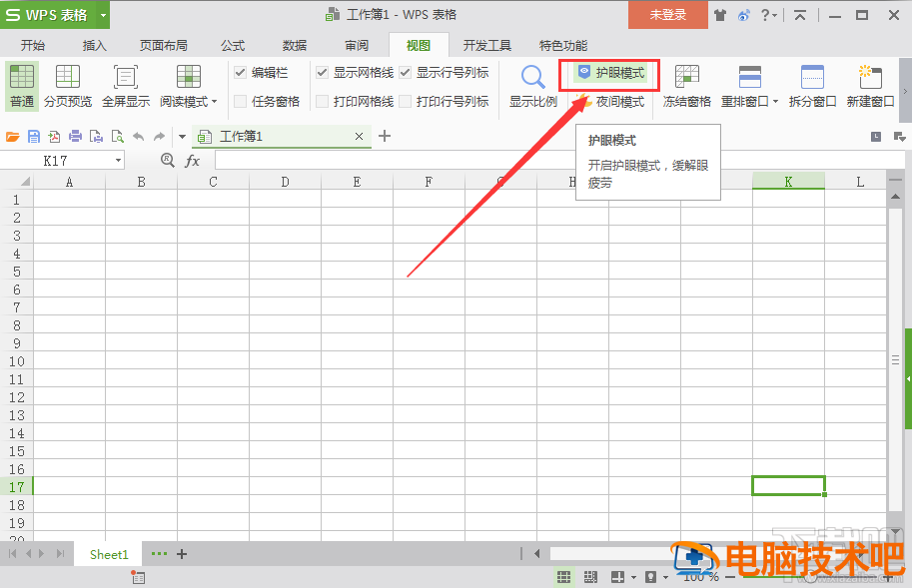Open the 页面布局 (Page Layout) tab
The width and height of the screenshot is (912, 588).
tap(164, 45)
